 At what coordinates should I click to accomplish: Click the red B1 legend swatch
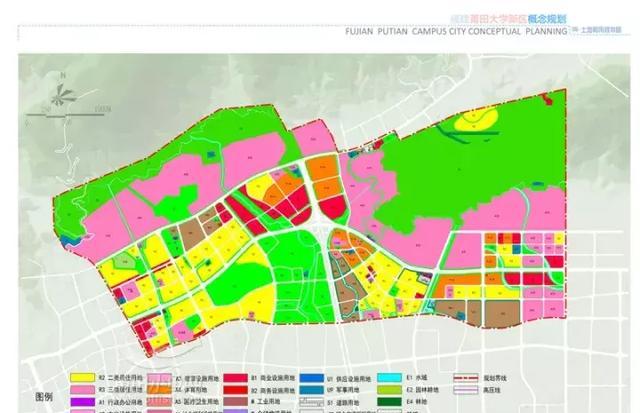tap(236, 378)
